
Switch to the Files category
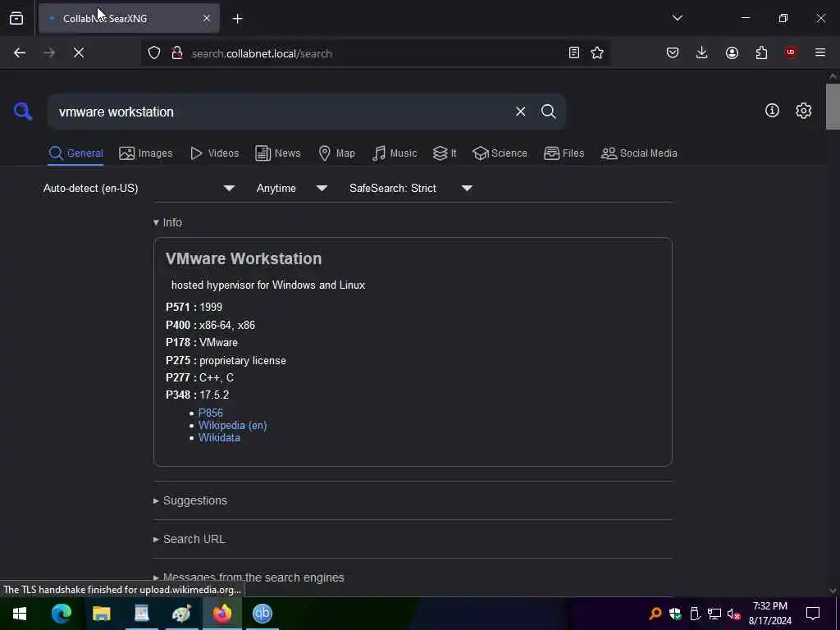(x=564, y=153)
